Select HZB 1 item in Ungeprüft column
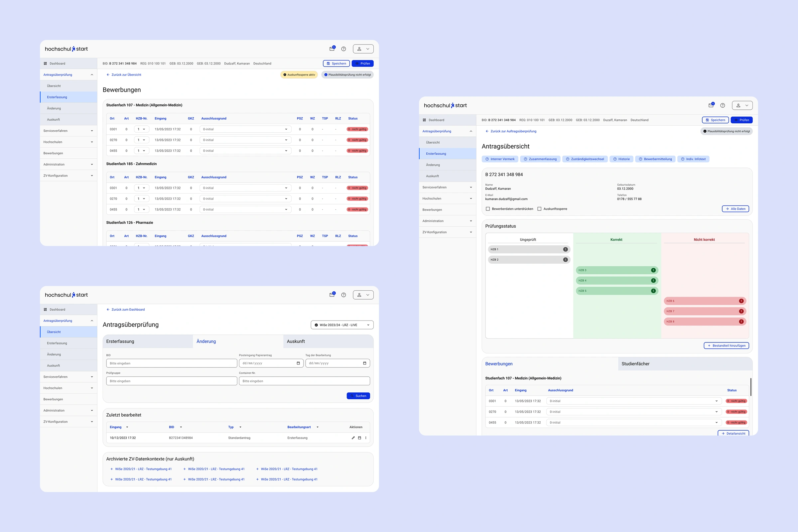798x532 pixels. tap(529, 249)
